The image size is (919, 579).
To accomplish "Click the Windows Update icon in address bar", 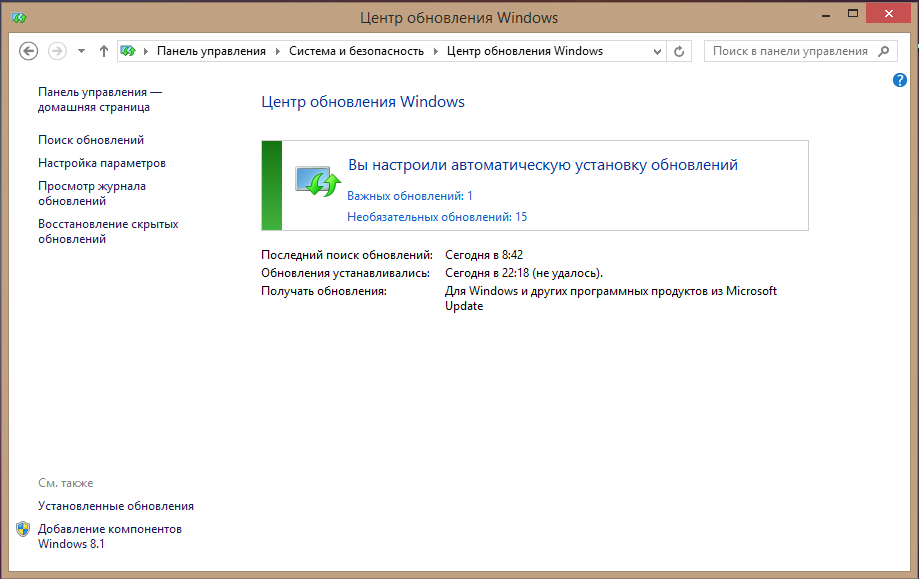I will click(x=128, y=51).
